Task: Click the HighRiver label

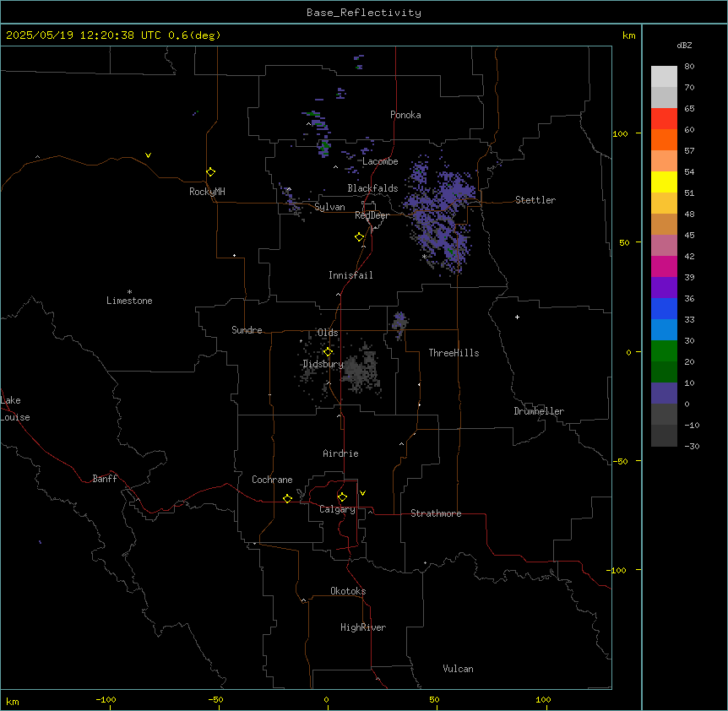Action: click(363, 627)
